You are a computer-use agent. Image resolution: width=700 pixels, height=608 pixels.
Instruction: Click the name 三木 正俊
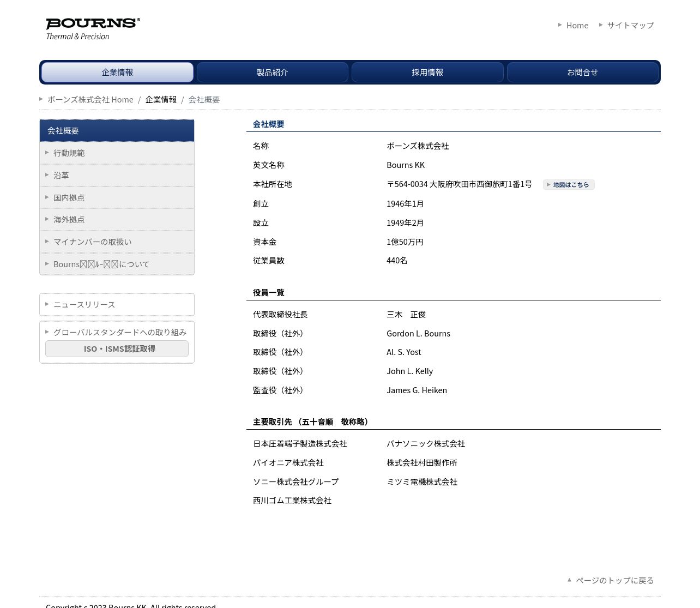coord(406,315)
